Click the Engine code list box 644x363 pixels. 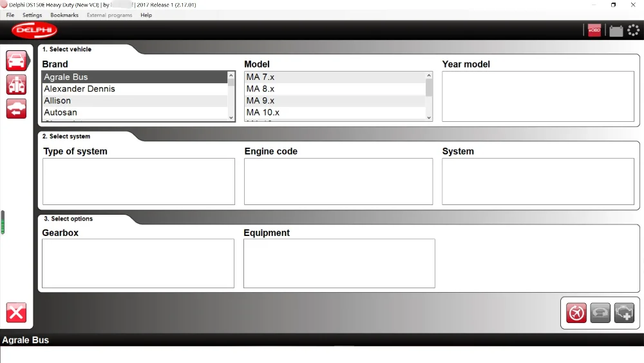click(x=339, y=181)
